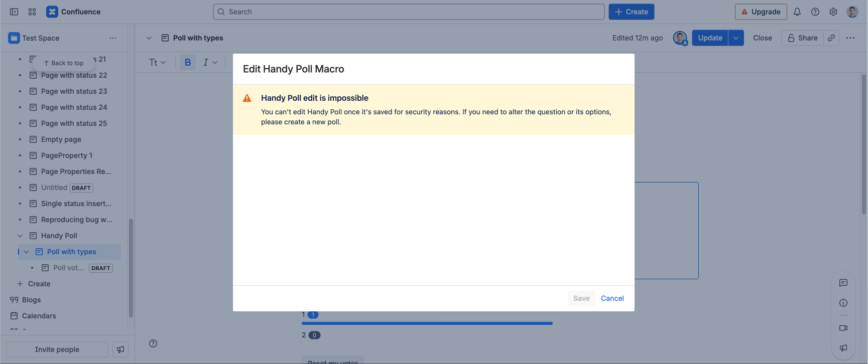
Task: Click the feedback megaphone next to Invite people
Action: click(120, 349)
